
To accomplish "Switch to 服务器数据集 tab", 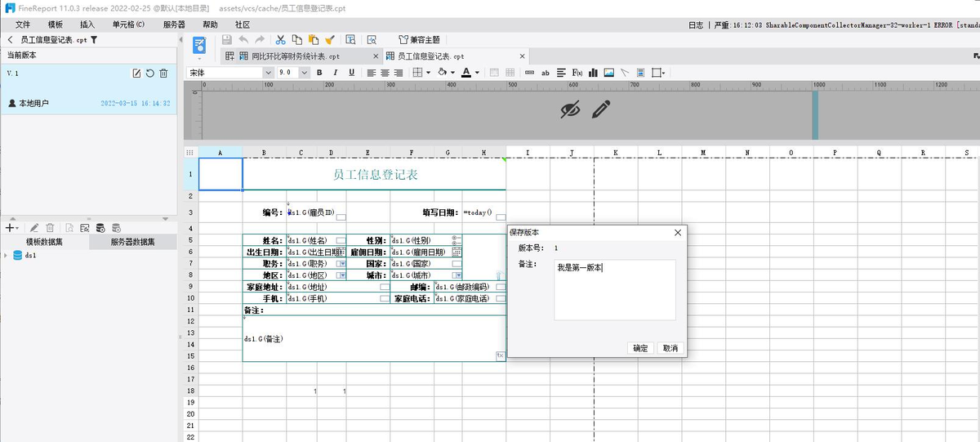I will pyautogui.click(x=132, y=243).
